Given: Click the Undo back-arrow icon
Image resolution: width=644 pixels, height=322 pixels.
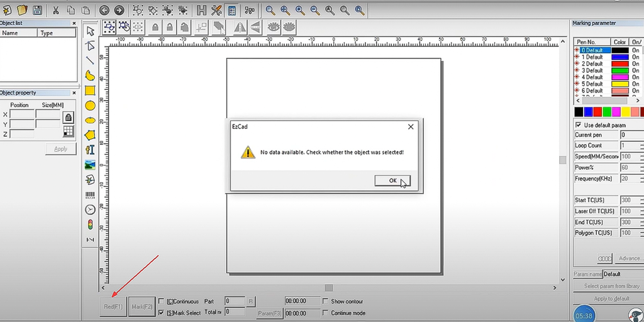Looking at the screenshot, I should click(104, 10).
